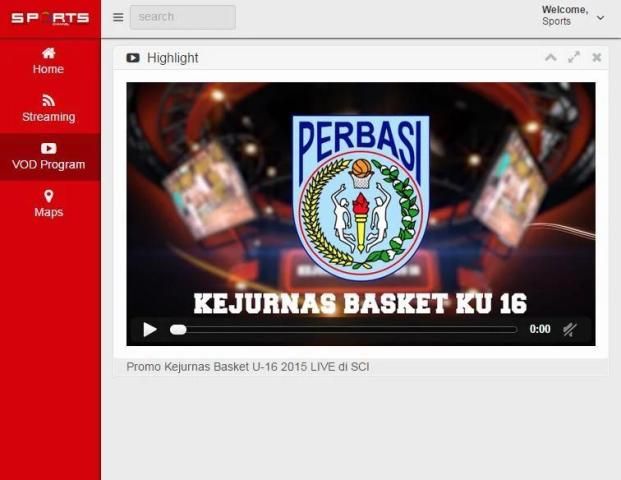Image resolution: width=621 pixels, height=480 pixels.
Task: Click into the search input field
Action: (182, 17)
